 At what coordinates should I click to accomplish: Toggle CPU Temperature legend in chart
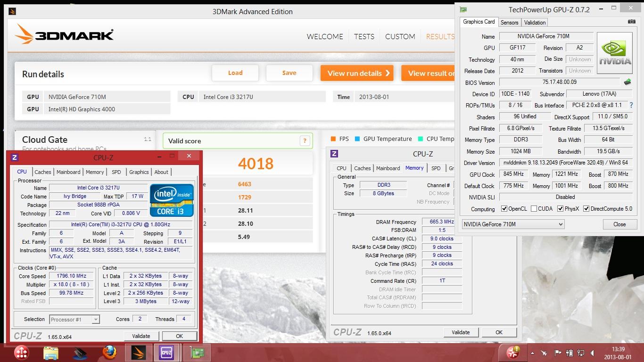(x=436, y=139)
